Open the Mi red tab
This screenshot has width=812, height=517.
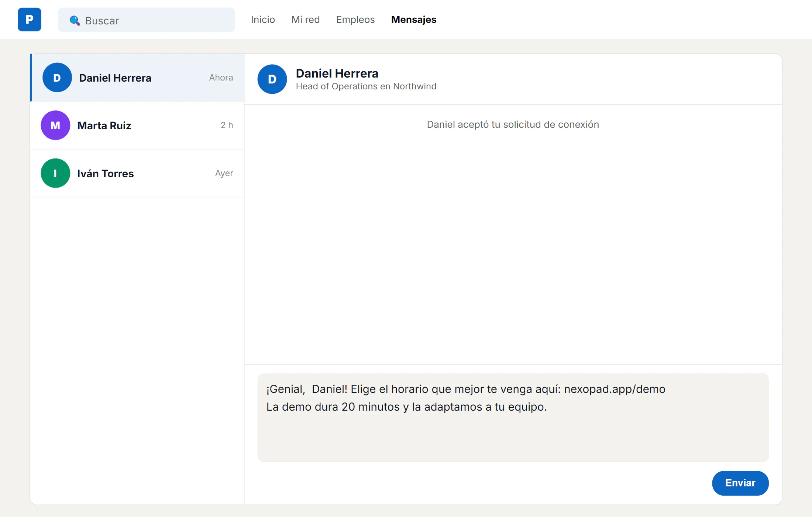click(306, 20)
